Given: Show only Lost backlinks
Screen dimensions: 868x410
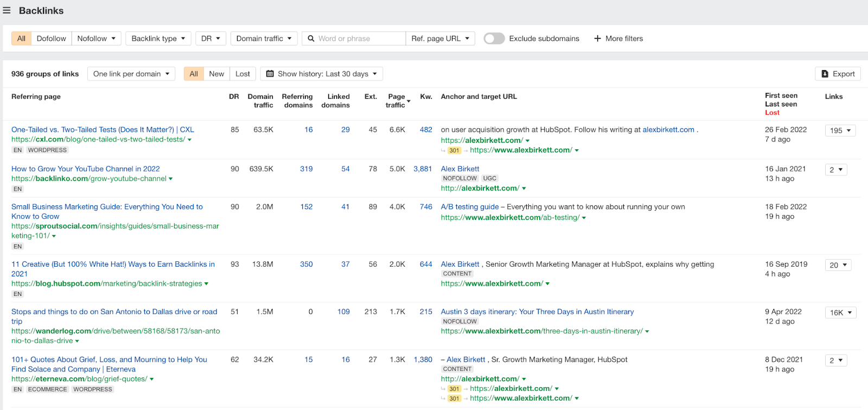Looking at the screenshot, I should (242, 74).
